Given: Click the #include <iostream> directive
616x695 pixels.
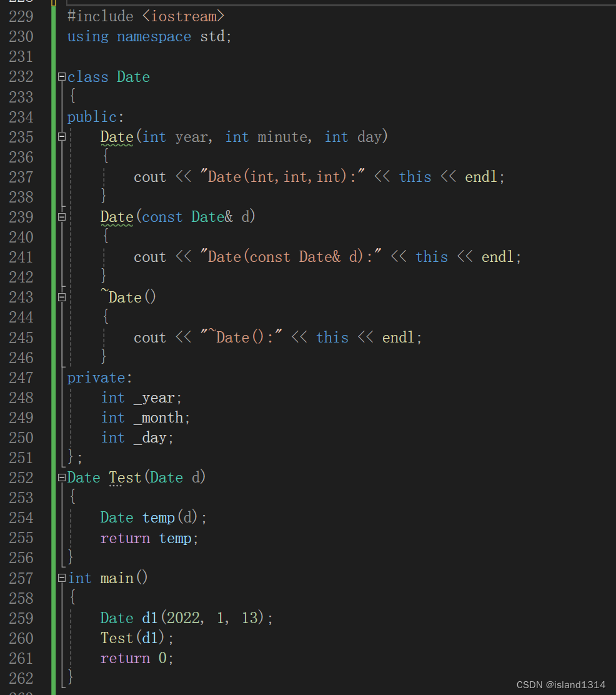Looking at the screenshot, I should (146, 17).
